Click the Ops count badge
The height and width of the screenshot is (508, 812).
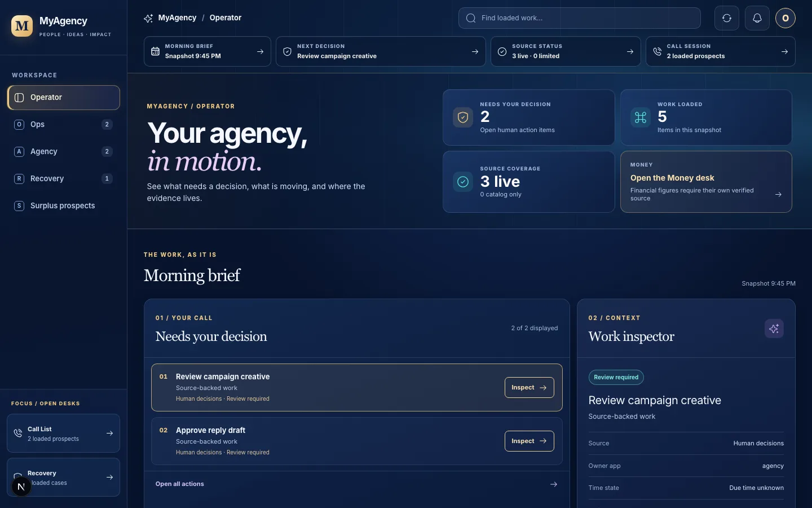click(107, 125)
